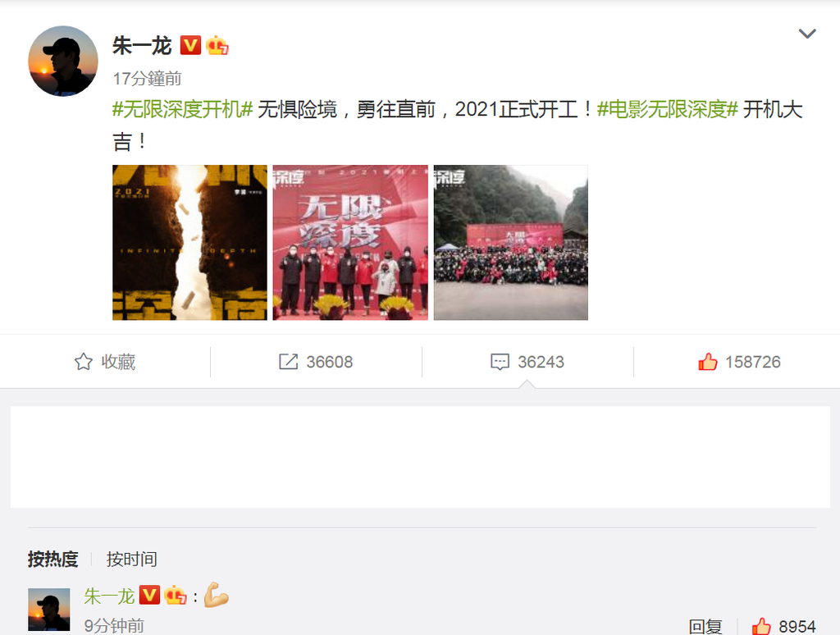Click the 朱一龙 commenter name link

coord(109,596)
